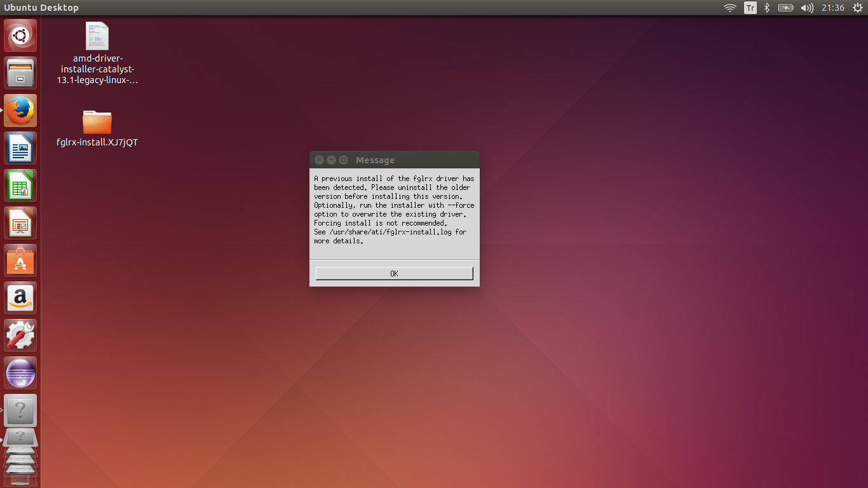This screenshot has width=868, height=488.
Task: Open the battery status indicator
Action: 786,8
